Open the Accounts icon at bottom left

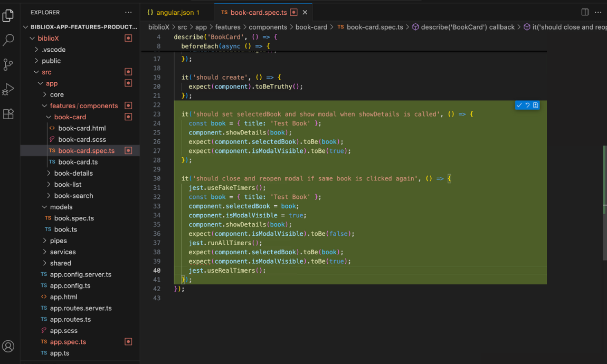[x=8, y=347]
